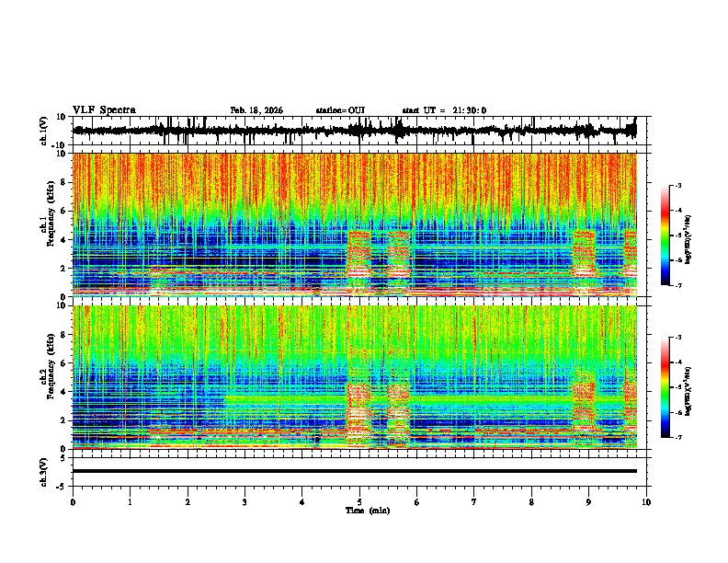Click time axis tick label "6"

click(417, 502)
